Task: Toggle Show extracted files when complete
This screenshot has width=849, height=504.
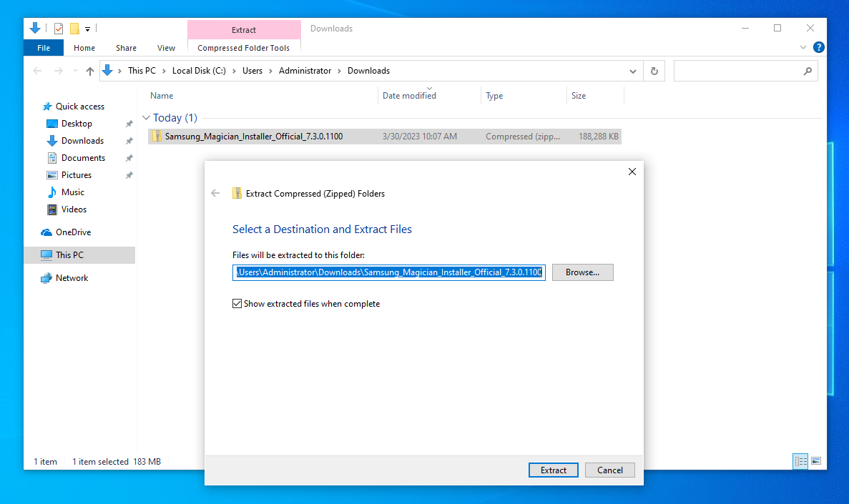Action: click(237, 303)
